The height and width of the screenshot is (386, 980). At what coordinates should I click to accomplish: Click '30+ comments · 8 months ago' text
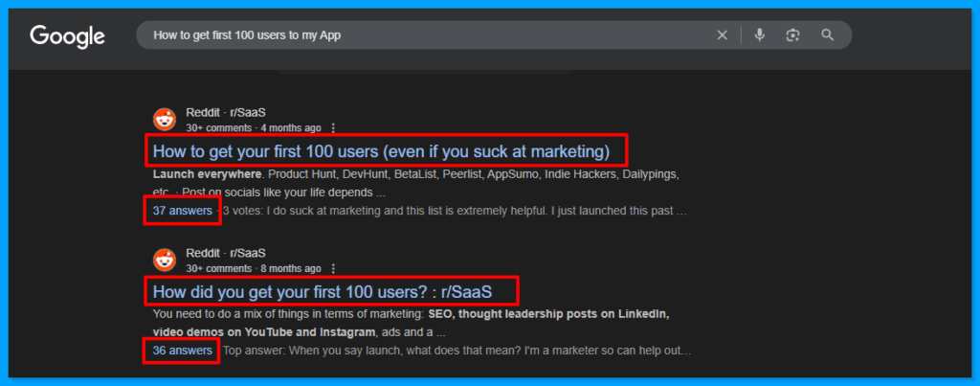(x=254, y=269)
